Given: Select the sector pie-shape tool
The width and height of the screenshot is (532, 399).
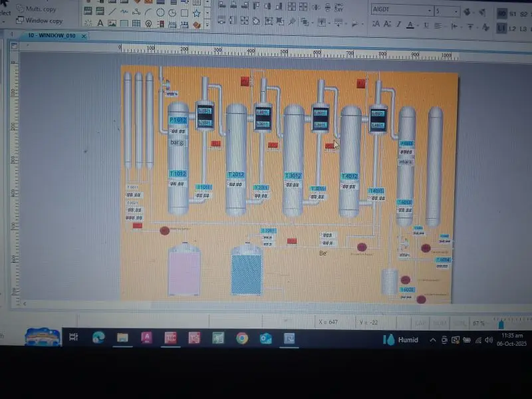Looking at the screenshot, I should (172, 13).
